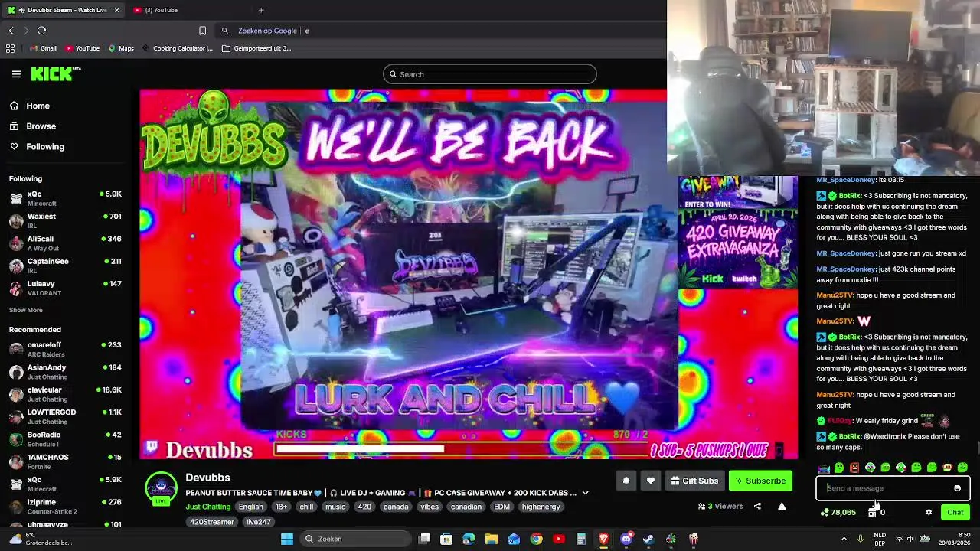Turn on the stream notification bell
This screenshot has height=551, width=980.
626,481
